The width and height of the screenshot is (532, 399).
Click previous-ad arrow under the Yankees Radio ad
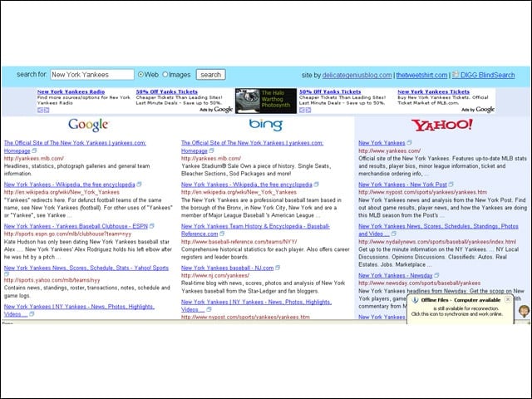40,110
